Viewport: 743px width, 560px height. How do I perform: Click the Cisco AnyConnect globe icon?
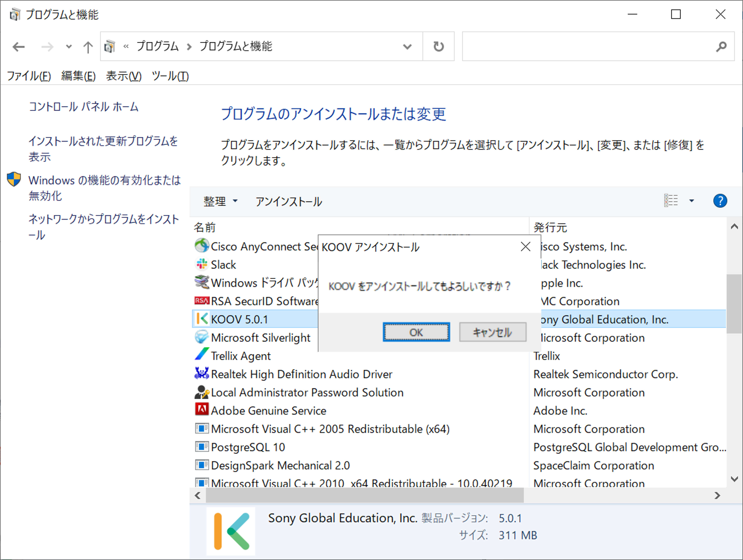coord(202,246)
